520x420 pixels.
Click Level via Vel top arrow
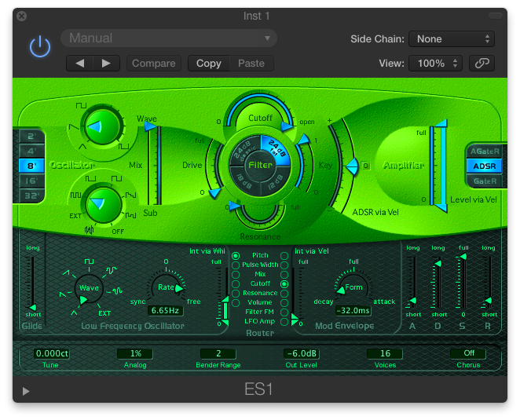coord(441,124)
